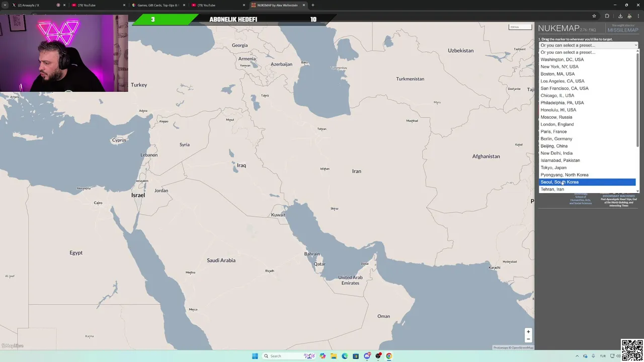Switch to the Anasayfa / X tab
The width and height of the screenshot is (644, 362).
pyautogui.click(x=35, y=5)
